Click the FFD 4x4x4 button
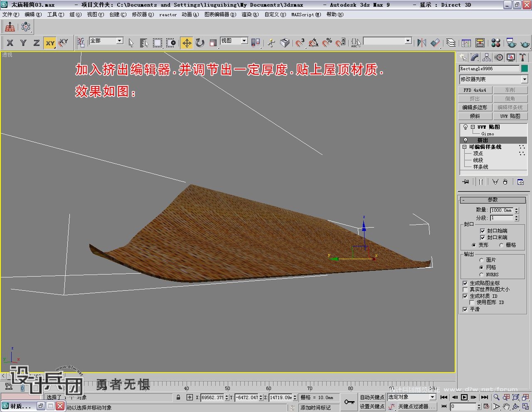532x412 pixels. (x=475, y=90)
